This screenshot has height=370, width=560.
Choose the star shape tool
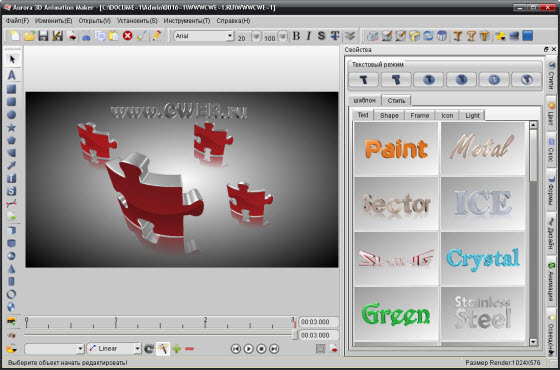(x=12, y=128)
